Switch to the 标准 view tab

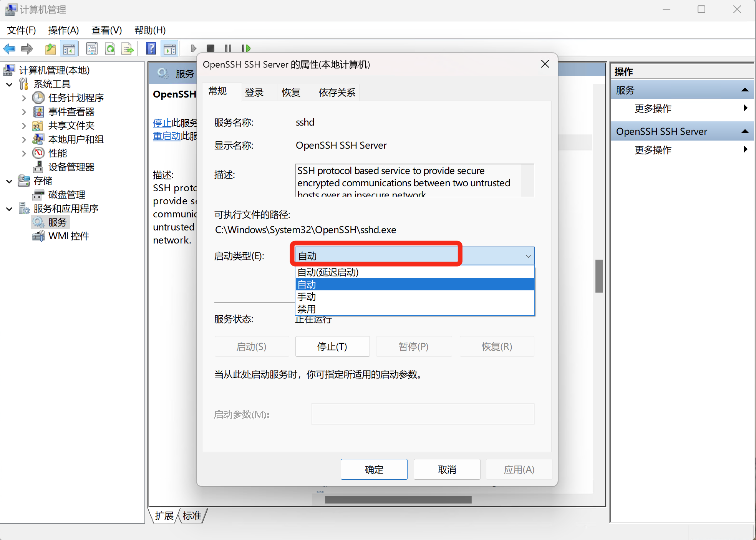coord(192,515)
